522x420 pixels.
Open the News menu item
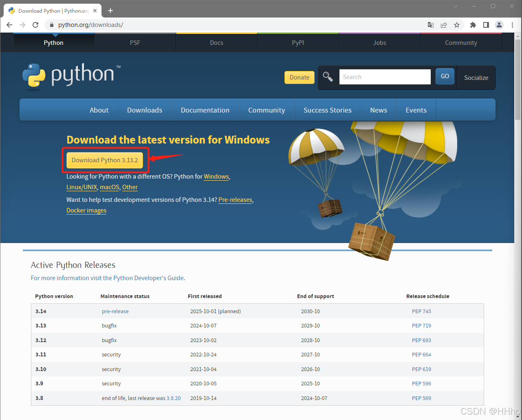[378, 110]
